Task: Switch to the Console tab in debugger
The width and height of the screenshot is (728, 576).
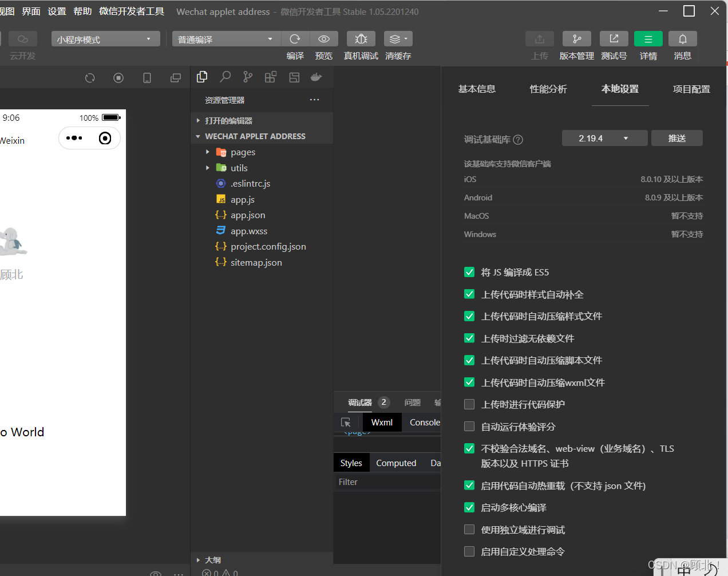Action: (424, 422)
